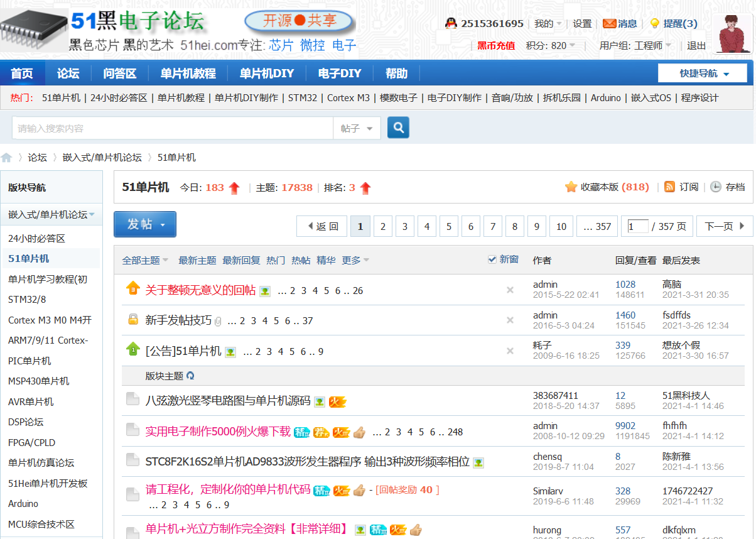The height and width of the screenshot is (539, 756).
Task: Click the star icon for 收藏本版
Action: 571,187
